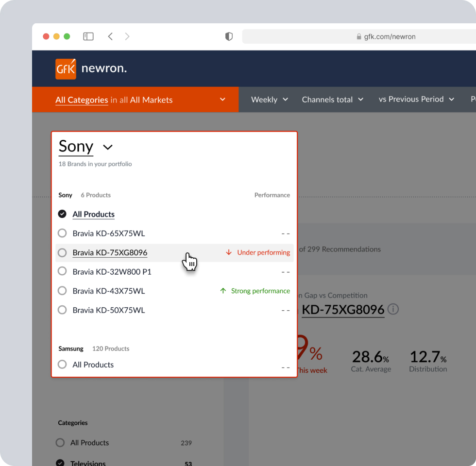Click the All Categories link
This screenshot has height=466, width=476.
[x=82, y=100]
